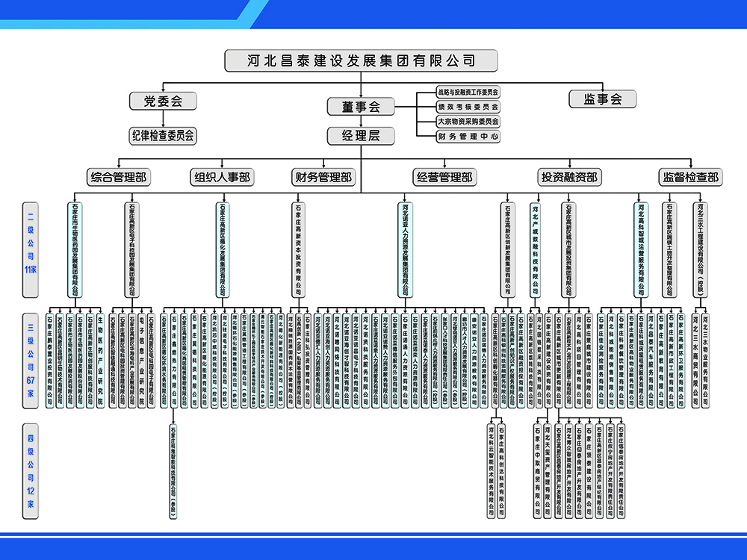Open the 监事会 box
This screenshot has width=747, height=560.
coord(602,99)
